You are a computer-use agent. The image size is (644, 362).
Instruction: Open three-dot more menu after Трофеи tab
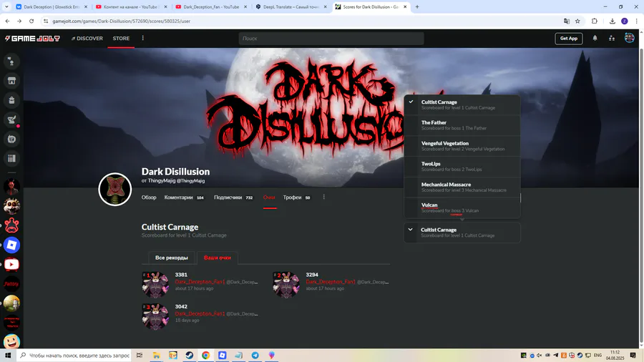coord(323,197)
